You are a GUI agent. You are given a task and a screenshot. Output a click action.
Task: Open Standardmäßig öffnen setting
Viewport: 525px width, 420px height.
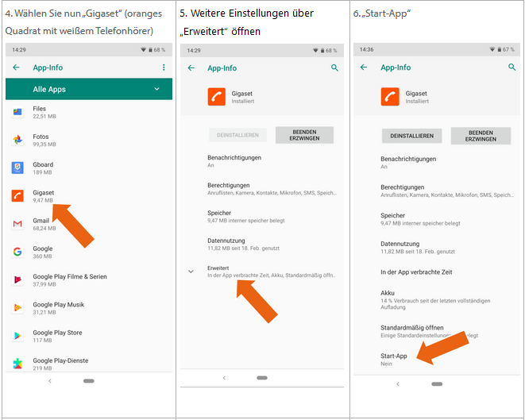[437, 331]
